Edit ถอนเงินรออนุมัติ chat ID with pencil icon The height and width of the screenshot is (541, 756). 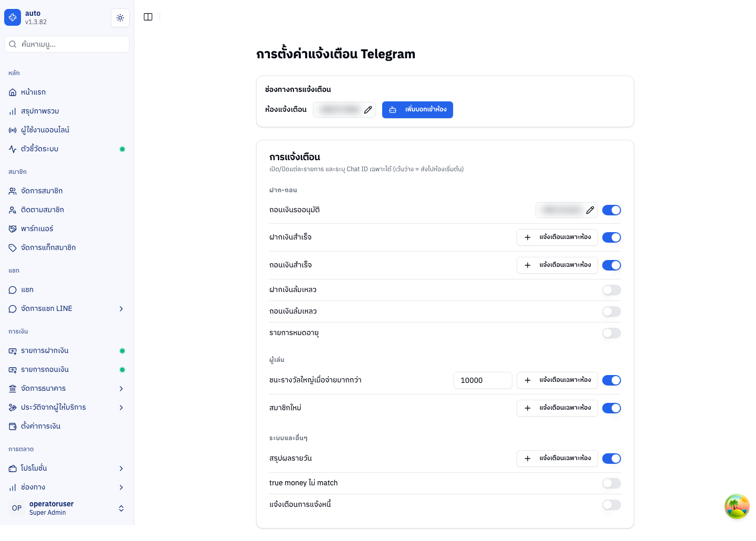tap(590, 210)
